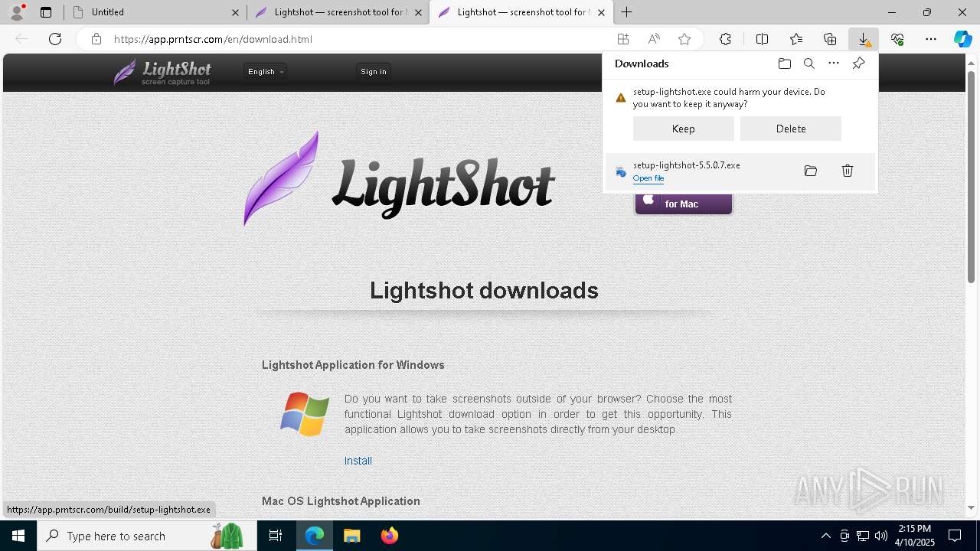The image size is (980, 551).
Task: Open the app available icon in address bar
Action: click(623, 39)
